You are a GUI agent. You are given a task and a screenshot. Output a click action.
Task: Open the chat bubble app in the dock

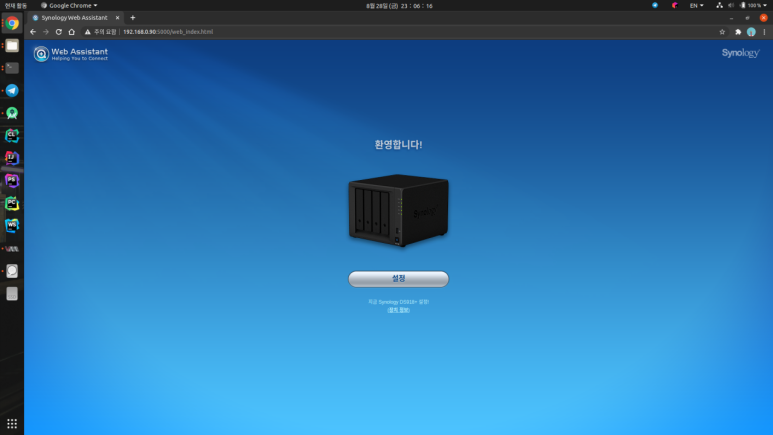(12, 271)
